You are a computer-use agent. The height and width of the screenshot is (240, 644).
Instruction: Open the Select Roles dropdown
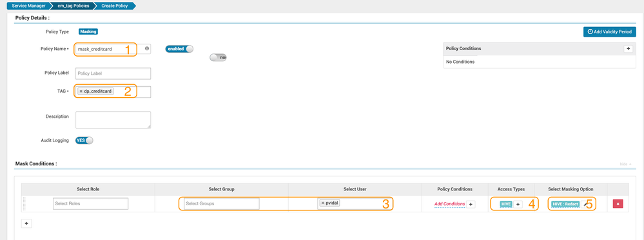pyautogui.click(x=90, y=204)
